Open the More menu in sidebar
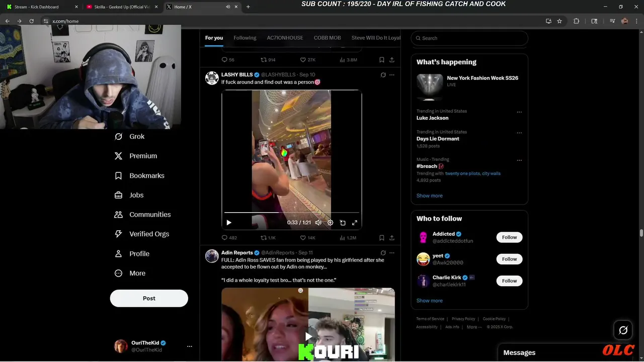 pyautogui.click(x=130, y=273)
